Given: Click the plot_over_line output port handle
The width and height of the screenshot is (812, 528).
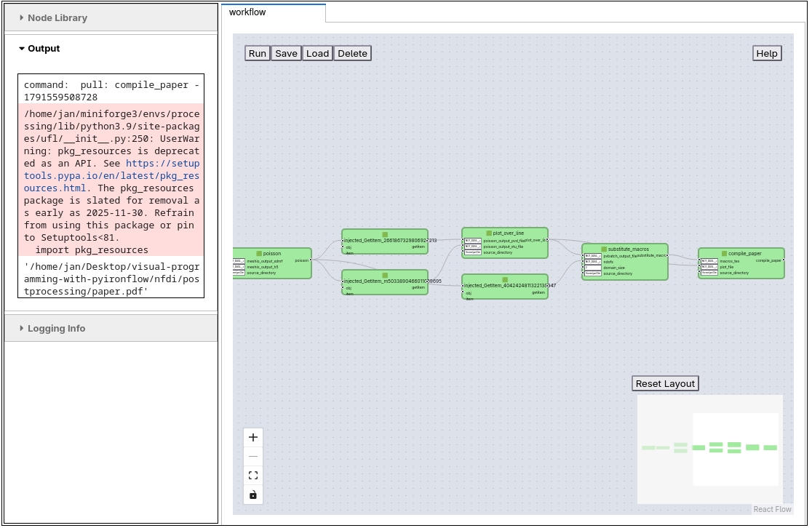Looking at the screenshot, I should point(547,240).
